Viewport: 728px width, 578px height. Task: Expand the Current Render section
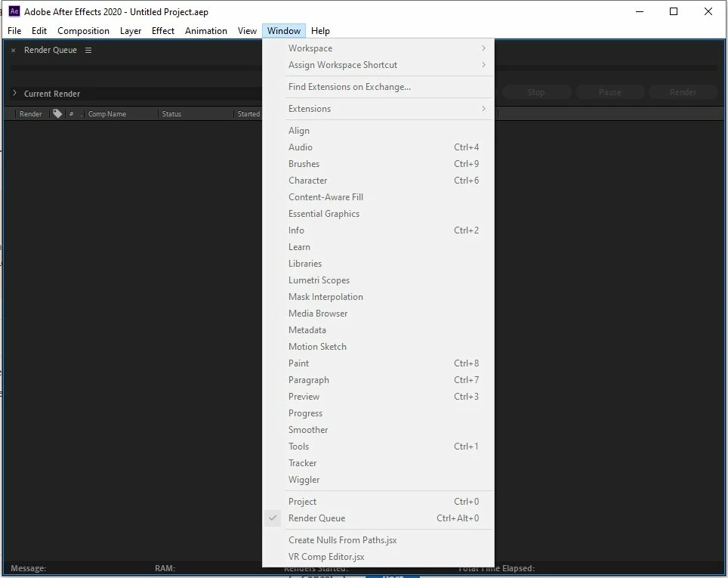(14, 94)
